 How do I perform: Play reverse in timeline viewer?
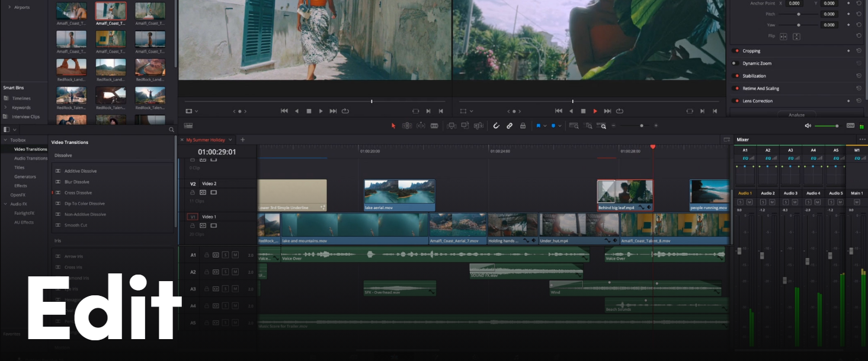click(x=571, y=111)
